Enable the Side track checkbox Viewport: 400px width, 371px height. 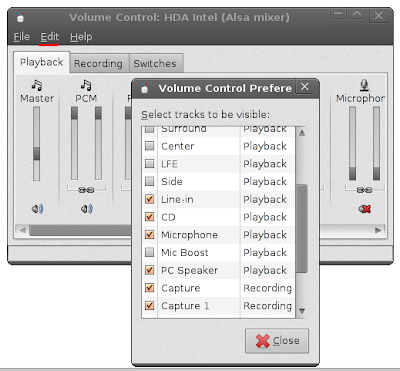pyautogui.click(x=150, y=181)
